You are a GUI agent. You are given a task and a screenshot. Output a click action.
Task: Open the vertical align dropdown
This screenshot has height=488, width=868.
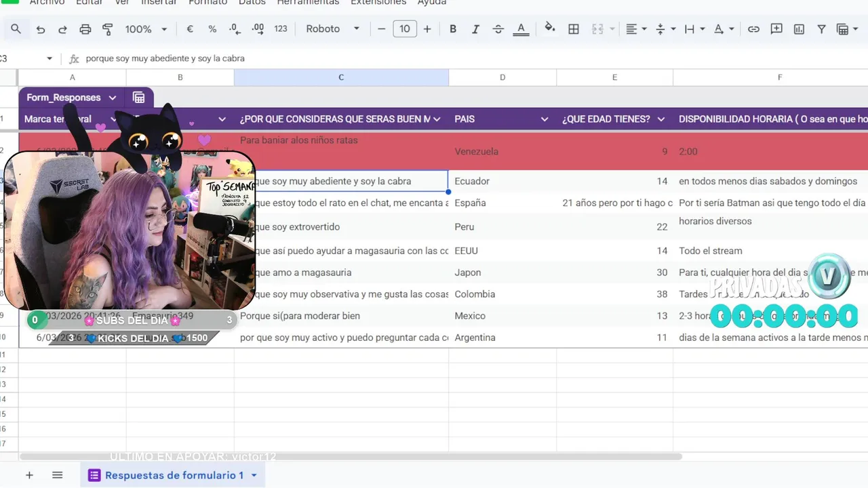[x=666, y=29]
